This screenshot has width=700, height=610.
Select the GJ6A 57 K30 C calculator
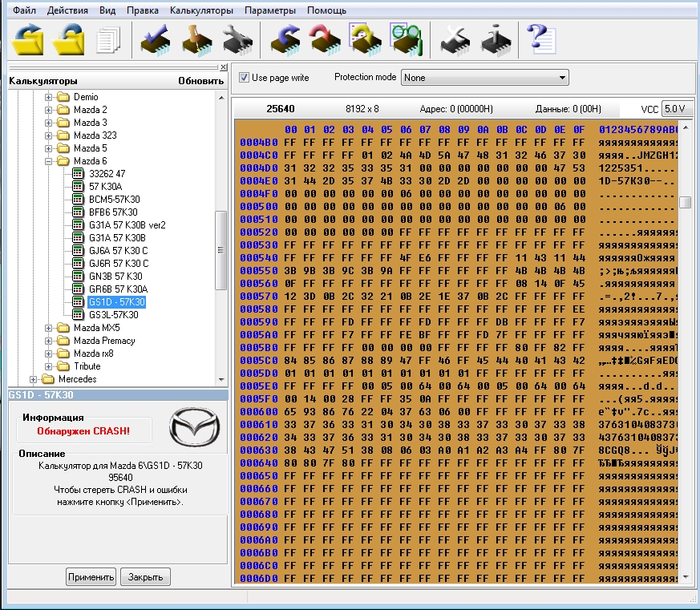point(118,251)
